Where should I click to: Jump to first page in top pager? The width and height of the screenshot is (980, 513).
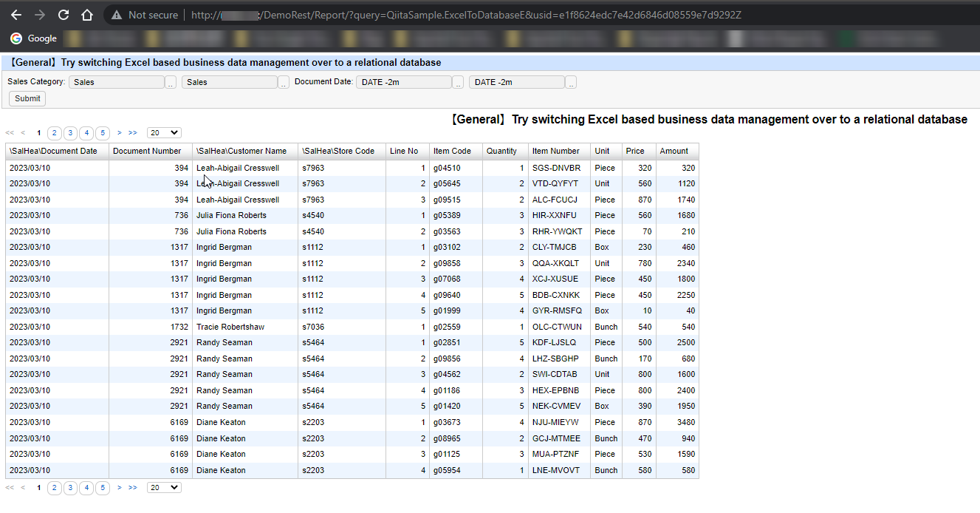pyautogui.click(x=10, y=133)
